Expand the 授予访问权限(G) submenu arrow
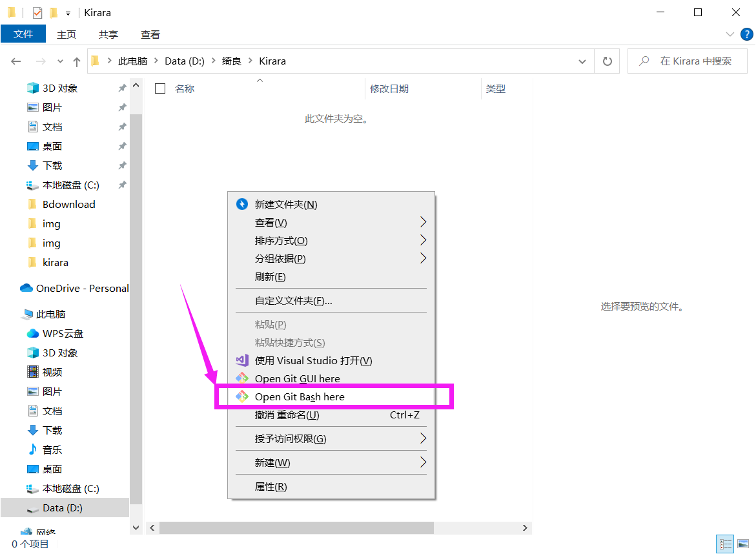The image size is (756, 554). click(423, 438)
